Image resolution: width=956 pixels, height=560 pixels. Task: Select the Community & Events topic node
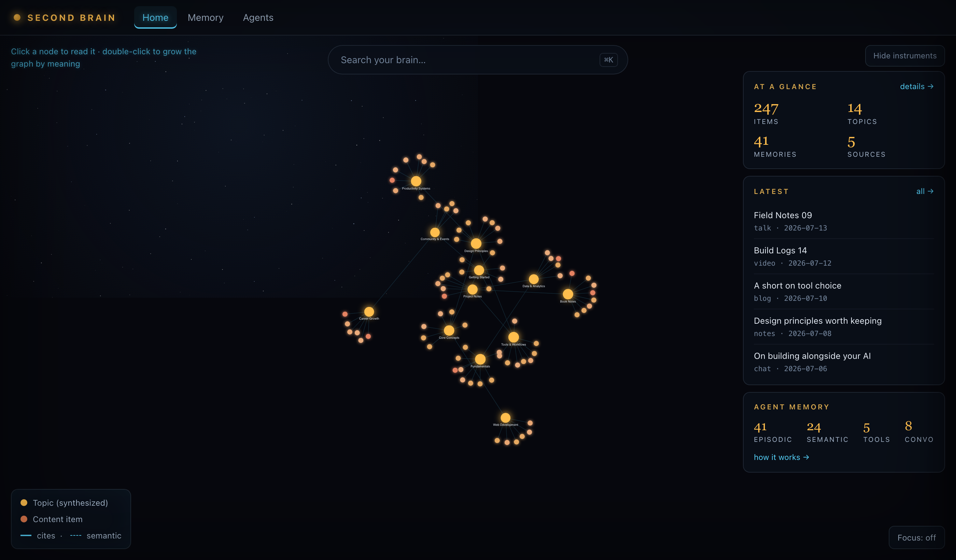coord(435,232)
